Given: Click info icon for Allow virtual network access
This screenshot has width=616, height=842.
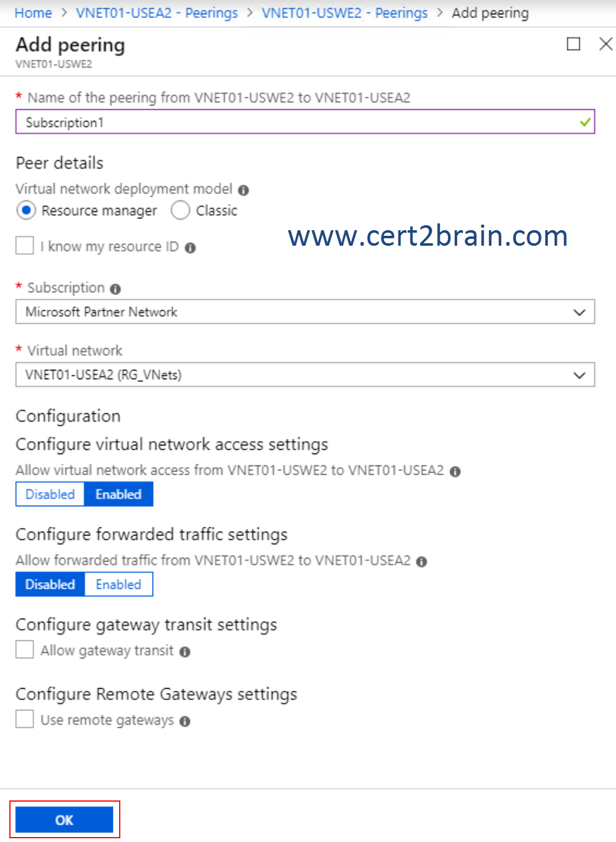Looking at the screenshot, I should tap(455, 472).
